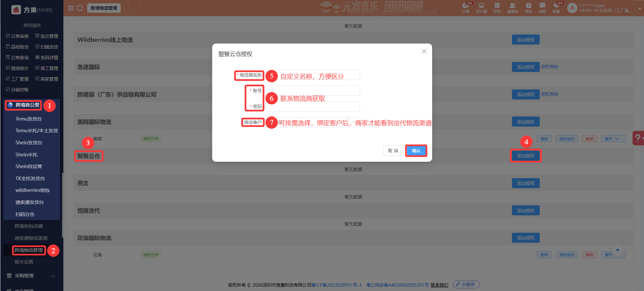Open 批次管理 shortcut in sidebar
This screenshot has width=644, height=291.
pyautogui.click(x=47, y=36)
